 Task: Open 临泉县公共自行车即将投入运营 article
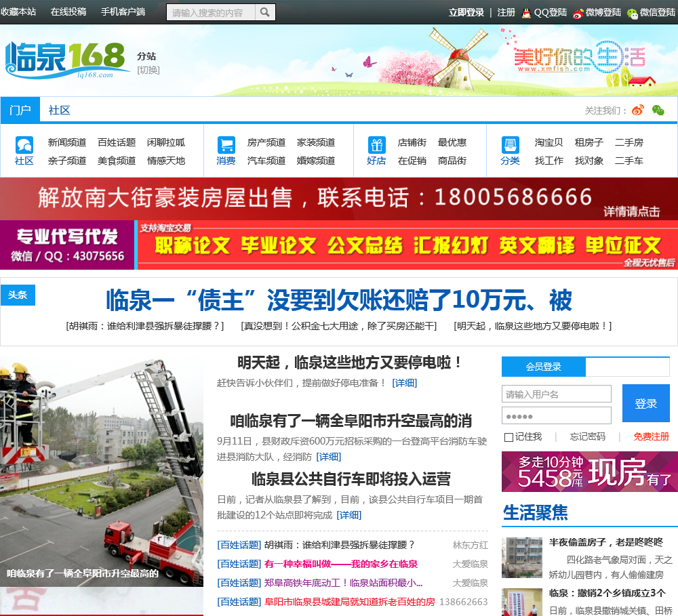click(x=351, y=479)
